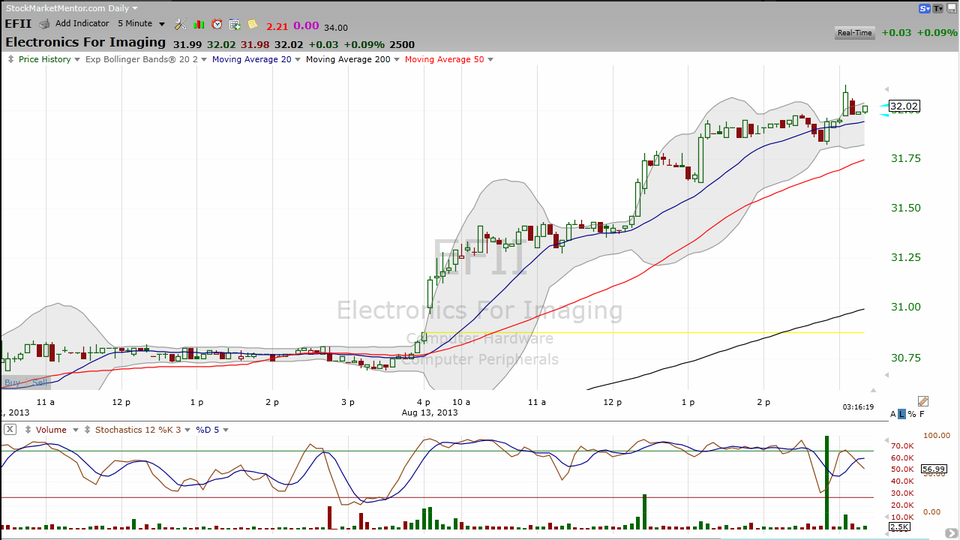
Task: Click top scale triangle on price axis
Action: point(886,89)
